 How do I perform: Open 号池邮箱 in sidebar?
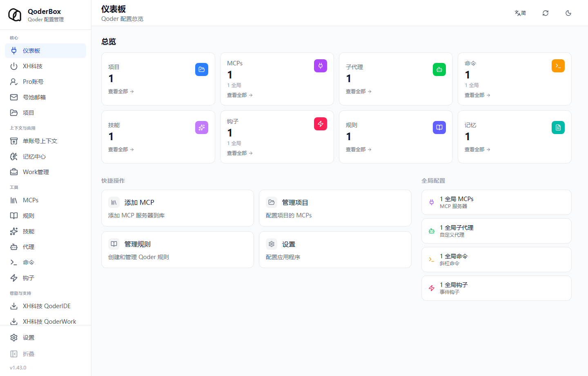[x=45, y=97]
